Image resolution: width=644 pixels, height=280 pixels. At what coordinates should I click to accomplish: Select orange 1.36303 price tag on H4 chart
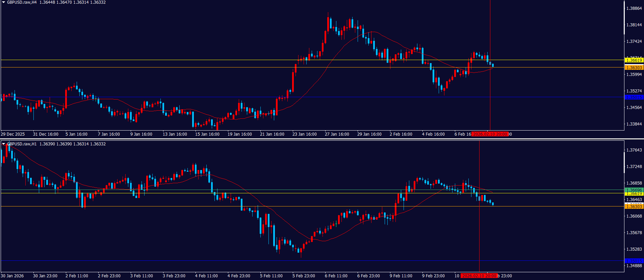[634, 68]
